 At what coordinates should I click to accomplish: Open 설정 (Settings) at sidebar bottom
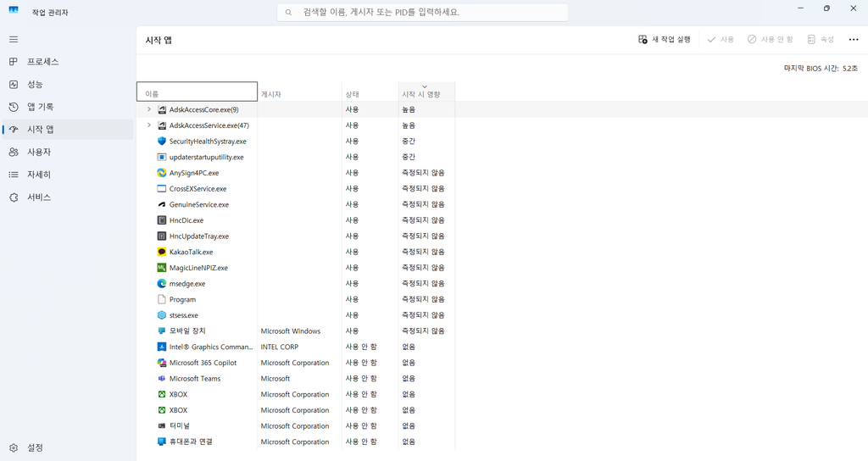(68, 447)
